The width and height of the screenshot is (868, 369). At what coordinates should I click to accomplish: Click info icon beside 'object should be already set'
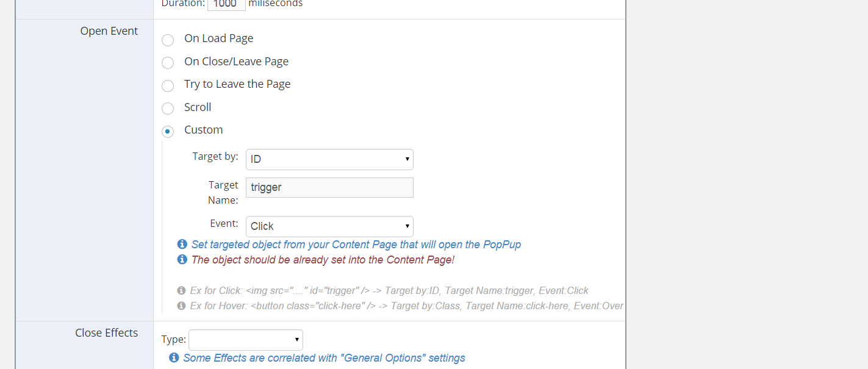point(182,260)
